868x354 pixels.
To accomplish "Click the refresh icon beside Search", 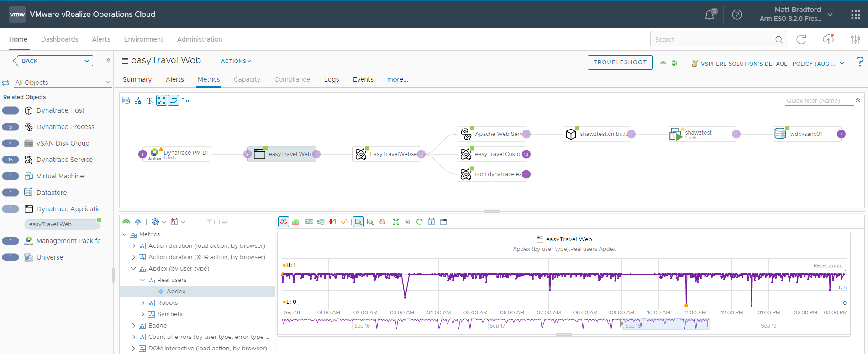I will (801, 40).
